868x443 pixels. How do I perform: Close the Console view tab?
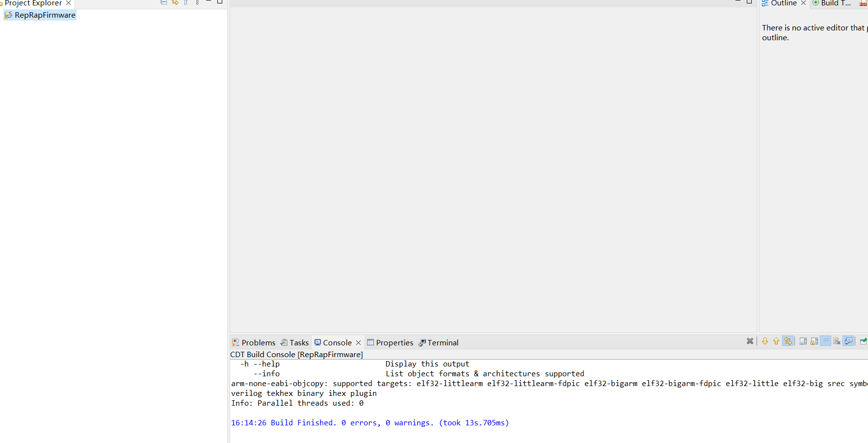point(358,342)
